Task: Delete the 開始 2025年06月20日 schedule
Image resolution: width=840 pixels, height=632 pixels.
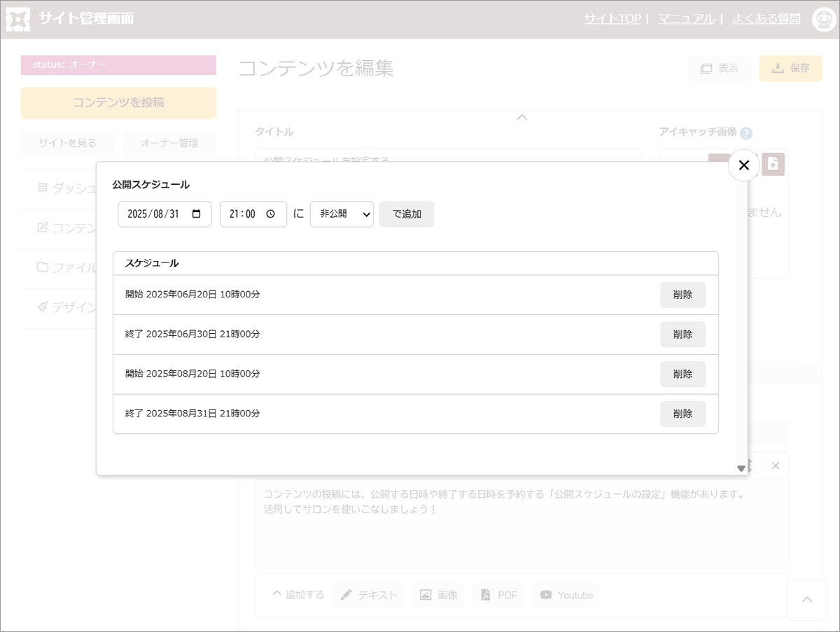Action: (682, 295)
